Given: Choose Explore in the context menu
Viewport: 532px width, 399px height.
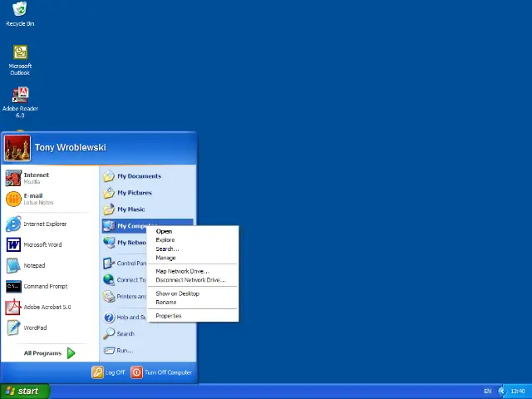Looking at the screenshot, I should [x=193, y=240].
